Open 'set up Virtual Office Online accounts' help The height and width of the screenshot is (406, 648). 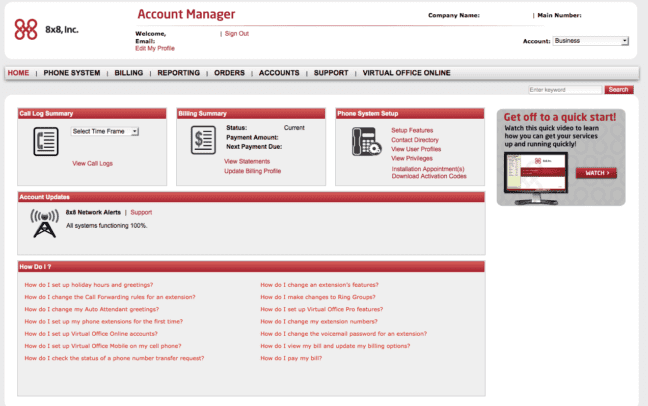pyautogui.click(x=91, y=334)
